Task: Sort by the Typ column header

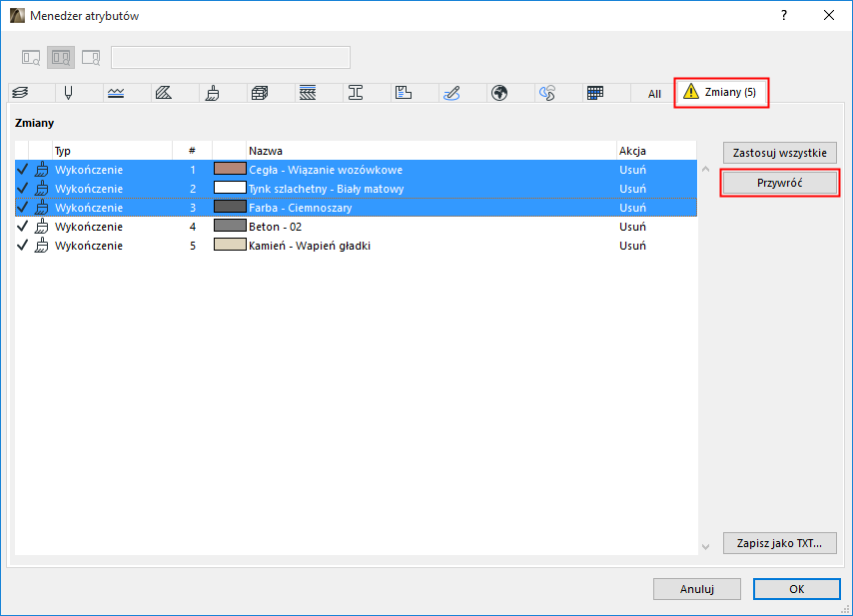Action: pos(113,151)
